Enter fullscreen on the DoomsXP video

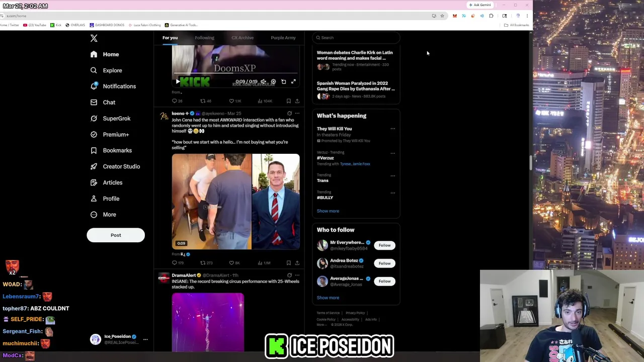pos(293,81)
